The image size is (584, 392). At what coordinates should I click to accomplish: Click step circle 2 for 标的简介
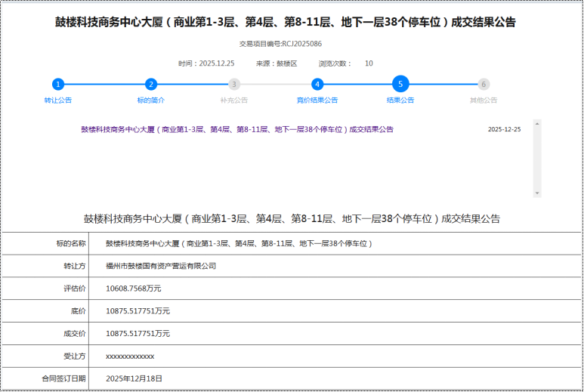(x=151, y=85)
